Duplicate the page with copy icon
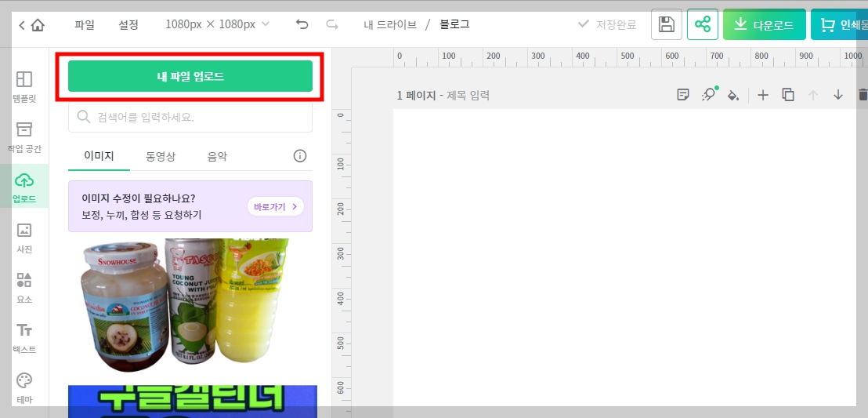The width and height of the screenshot is (868, 418). 788,95
